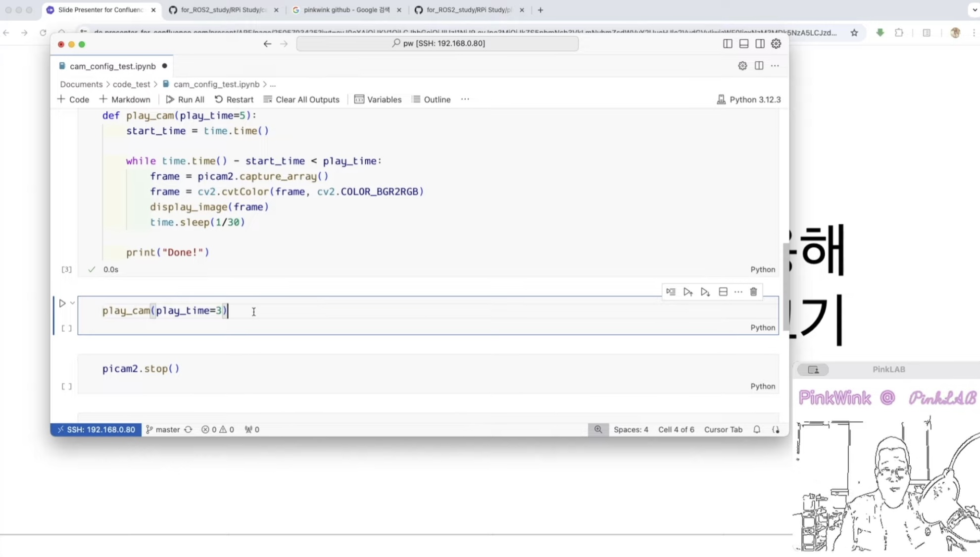Toggle secondary side bar layout icon
This screenshot has width=980, height=557.
(760, 44)
